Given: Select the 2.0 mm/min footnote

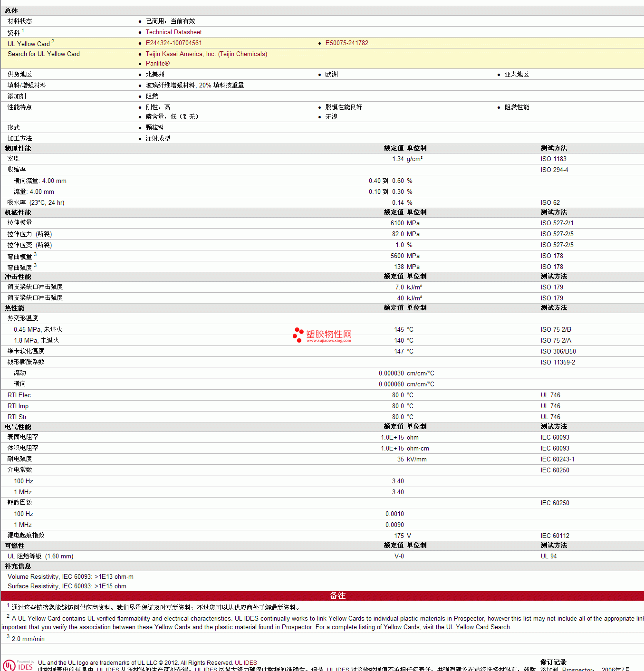Looking at the screenshot, I should pyautogui.click(x=28, y=639).
